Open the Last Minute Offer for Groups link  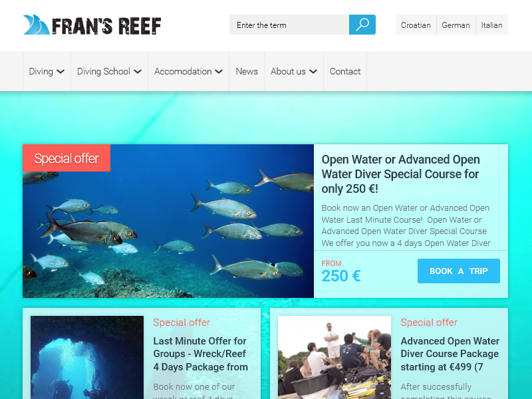tap(201, 354)
